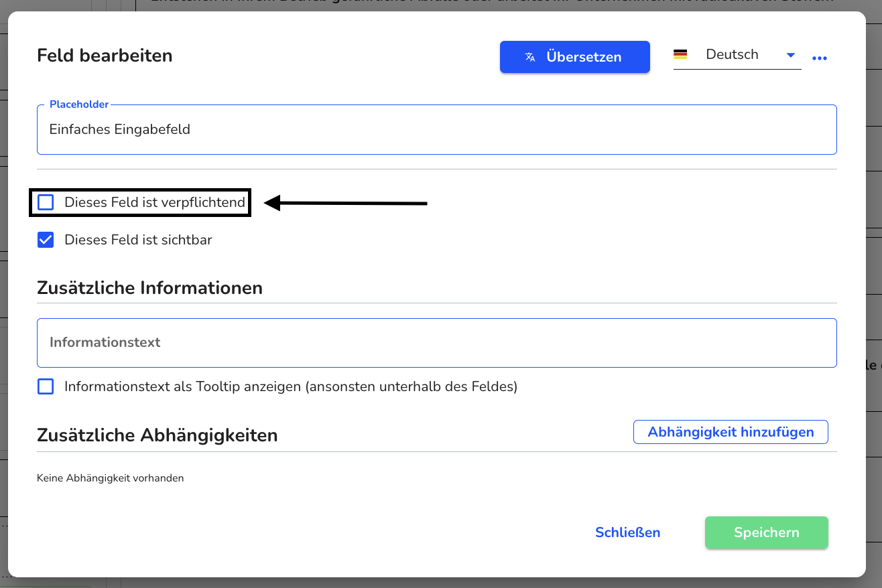Tick 'Informationstext als Tooltip anzeigen' checkbox
Viewport: 882px width, 588px height.
coord(46,386)
